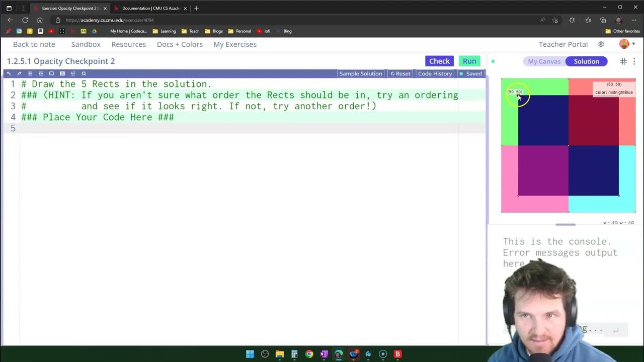Open the settings gear next to Teacher Portal

pos(601,44)
